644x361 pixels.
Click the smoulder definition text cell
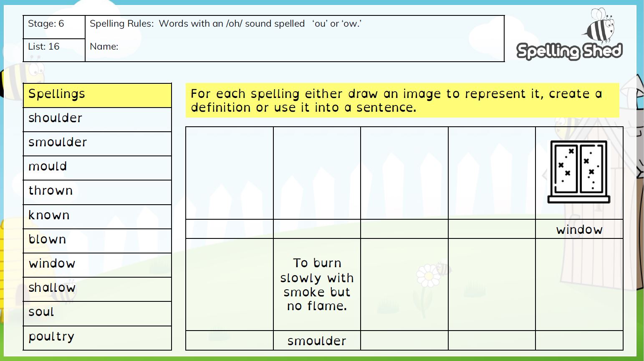coord(317,285)
